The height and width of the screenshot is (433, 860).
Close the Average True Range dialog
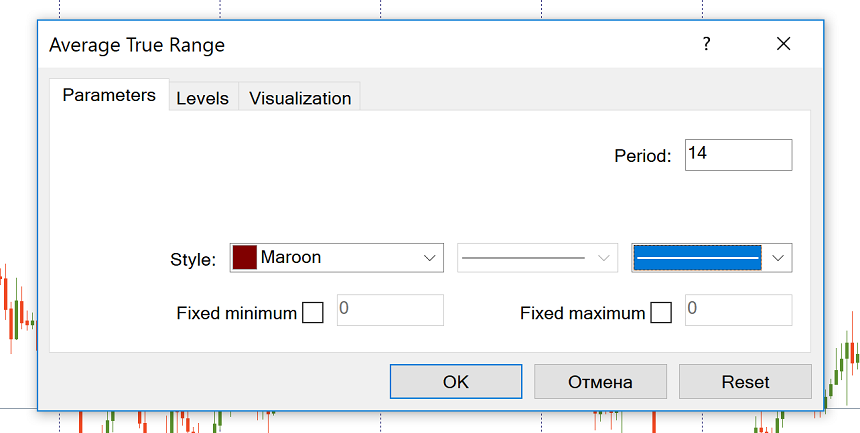click(x=783, y=44)
